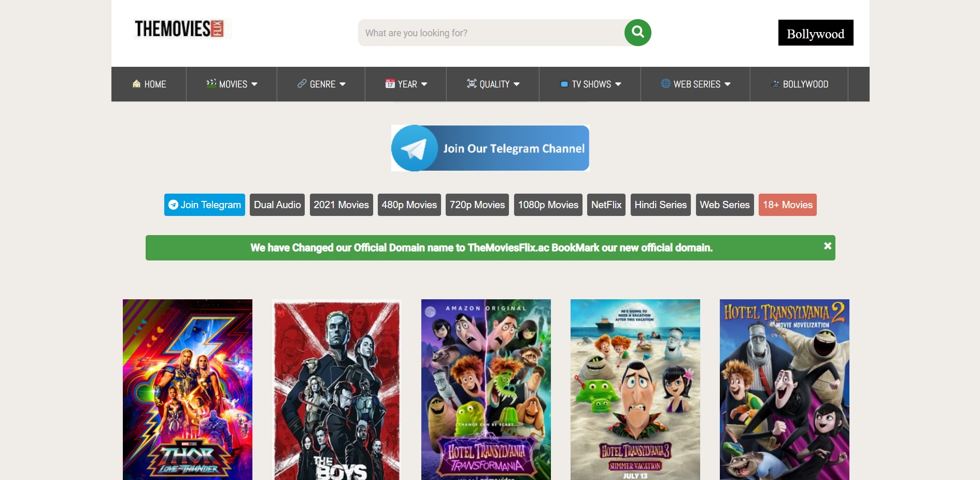This screenshot has height=480, width=980.
Task: Open the TV SHOWS menu label
Action: tap(591, 84)
